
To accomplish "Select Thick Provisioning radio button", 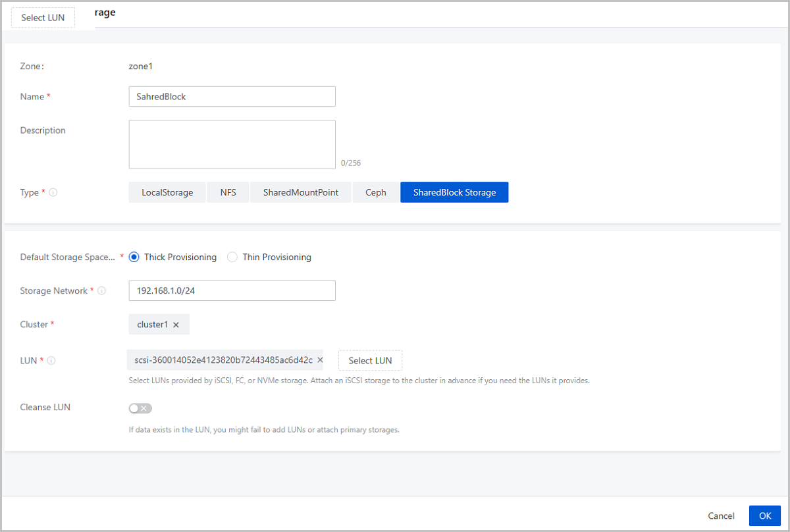I will pos(134,257).
